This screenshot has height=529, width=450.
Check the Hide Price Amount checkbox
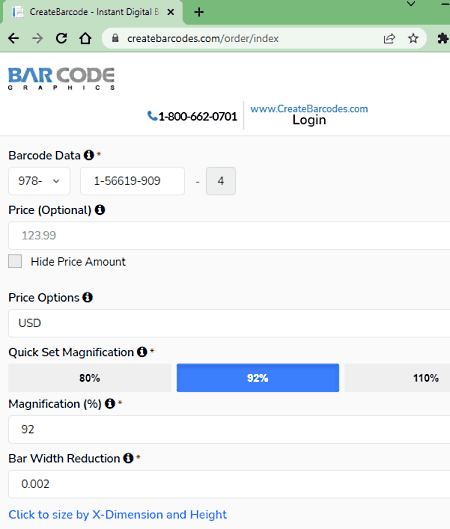click(15, 261)
